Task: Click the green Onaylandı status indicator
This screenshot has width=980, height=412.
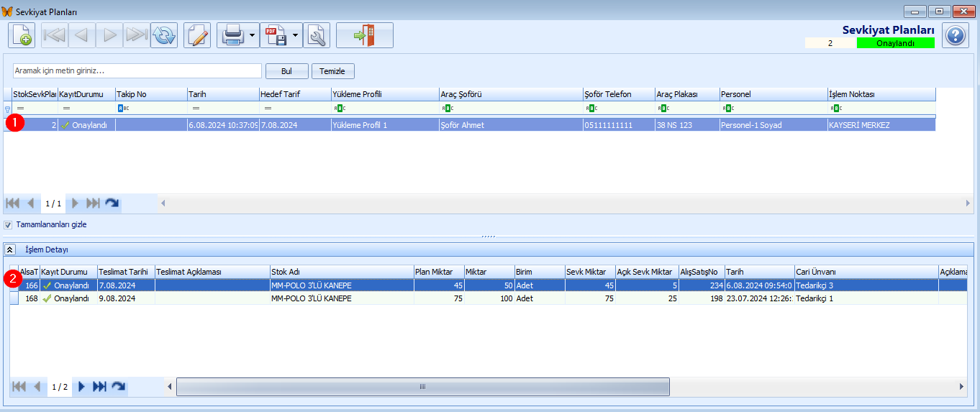Action: [x=896, y=43]
